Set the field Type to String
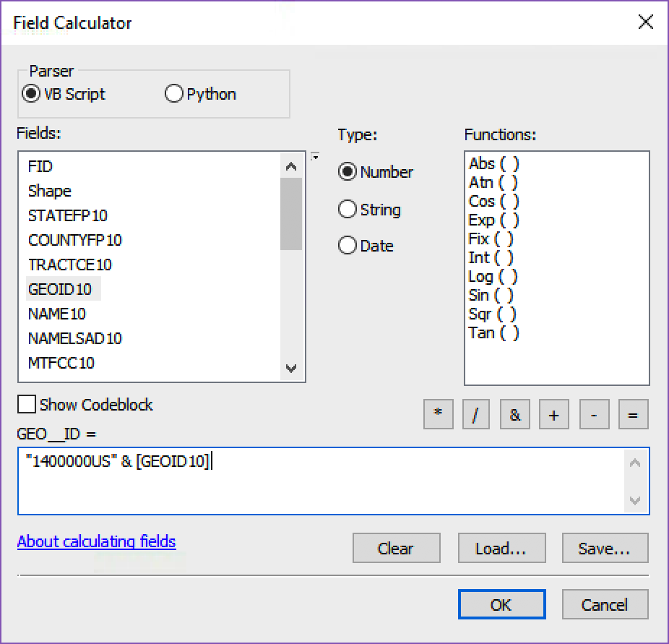The height and width of the screenshot is (644, 669). pyautogui.click(x=347, y=209)
